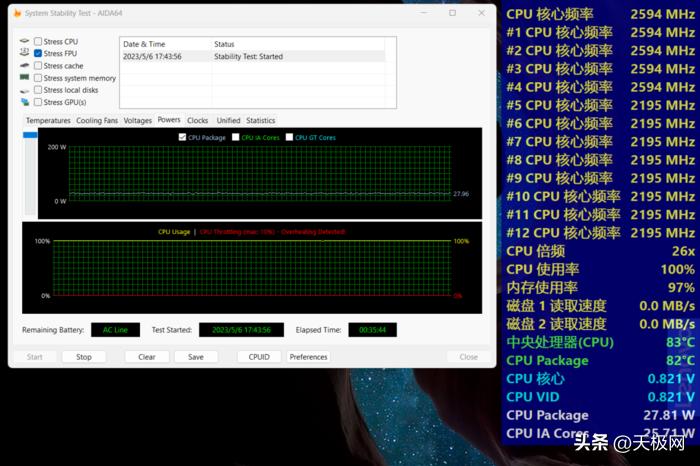Enable the Stress CPU checkbox

pos(38,41)
